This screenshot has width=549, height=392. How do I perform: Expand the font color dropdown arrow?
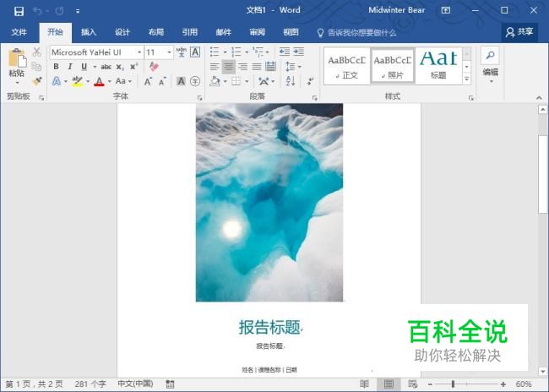109,82
